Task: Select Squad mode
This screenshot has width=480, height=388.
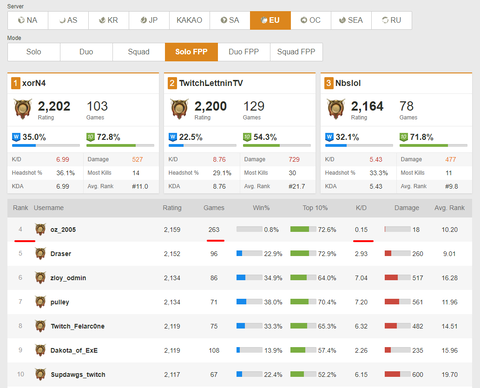Action: coord(139,52)
